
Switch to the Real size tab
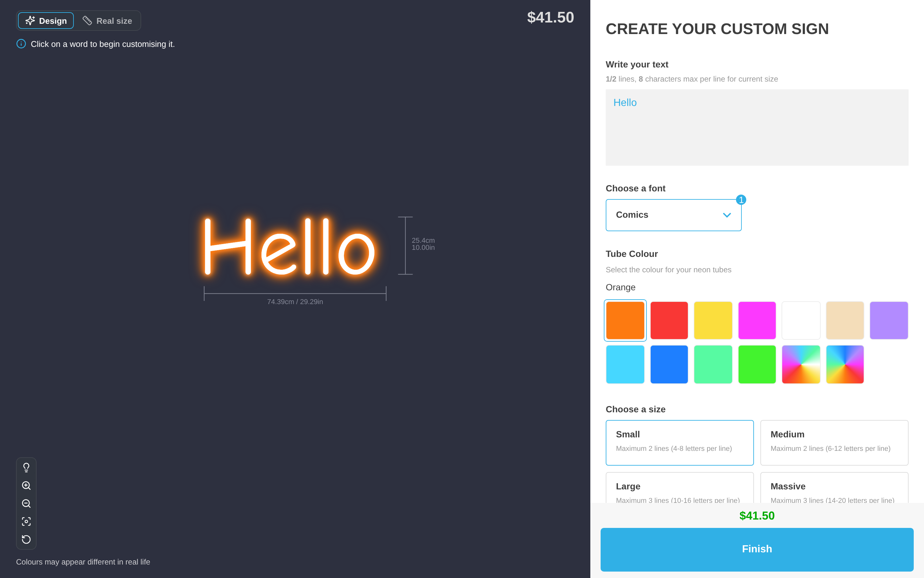click(108, 21)
